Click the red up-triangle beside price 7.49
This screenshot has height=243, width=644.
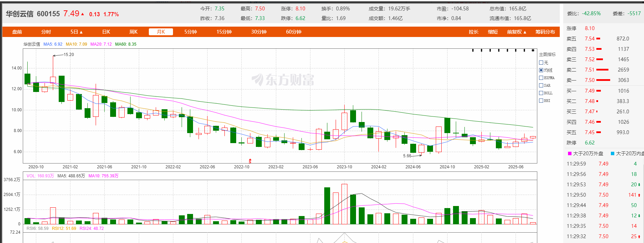[x=83, y=14]
